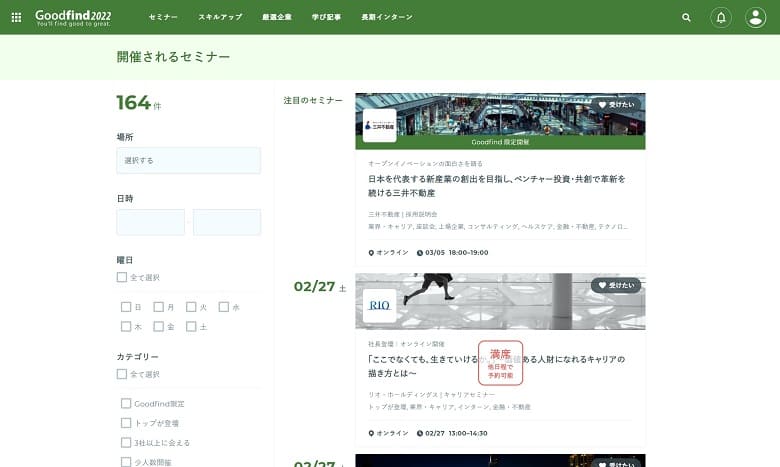Toggle 全て選択 checkbox under 曜日

click(122, 277)
